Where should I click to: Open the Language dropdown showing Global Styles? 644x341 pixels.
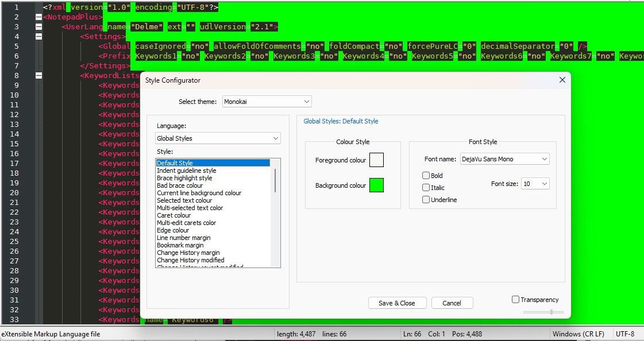(218, 138)
